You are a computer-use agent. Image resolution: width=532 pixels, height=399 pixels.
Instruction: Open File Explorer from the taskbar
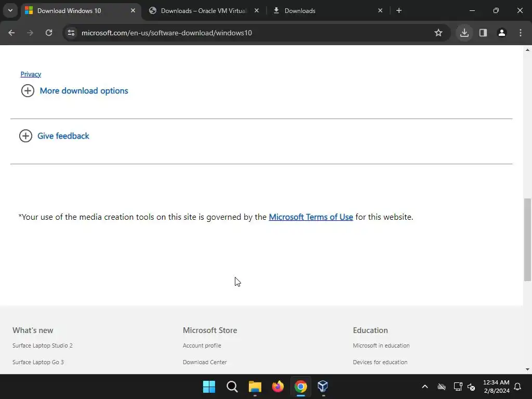[x=255, y=387]
